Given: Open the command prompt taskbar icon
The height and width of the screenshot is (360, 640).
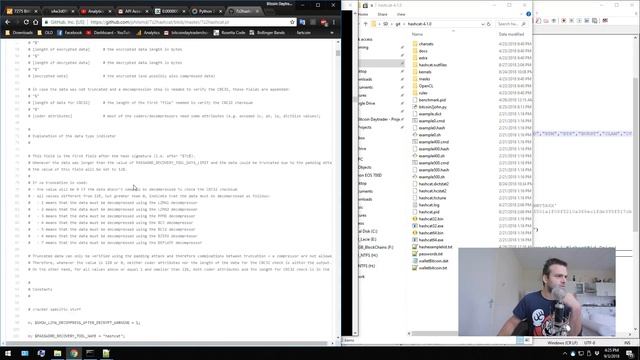Looking at the screenshot, I should point(90,353).
